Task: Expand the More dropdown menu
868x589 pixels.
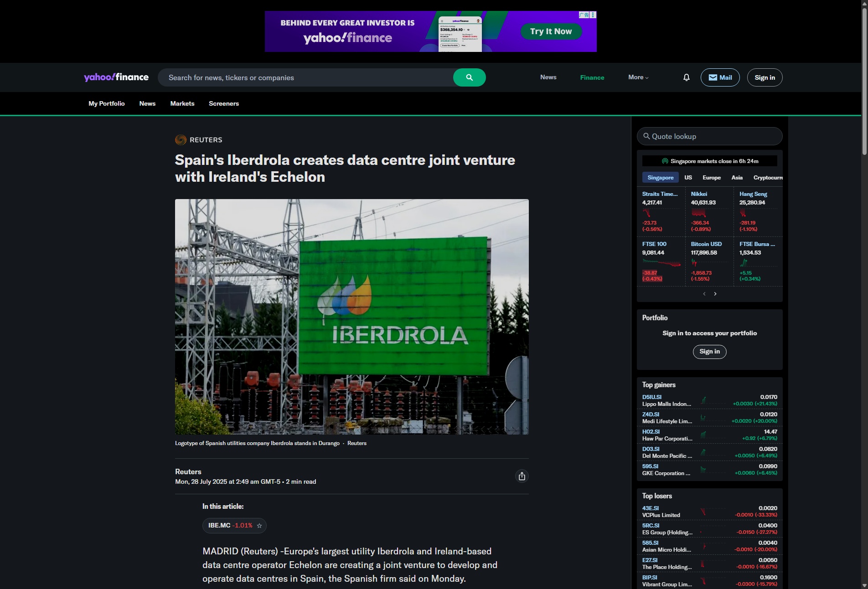Action: coord(638,77)
